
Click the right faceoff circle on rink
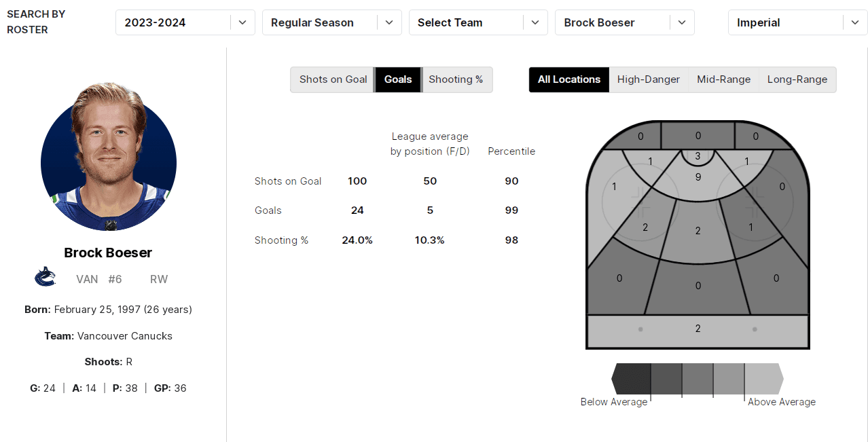(755, 200)
